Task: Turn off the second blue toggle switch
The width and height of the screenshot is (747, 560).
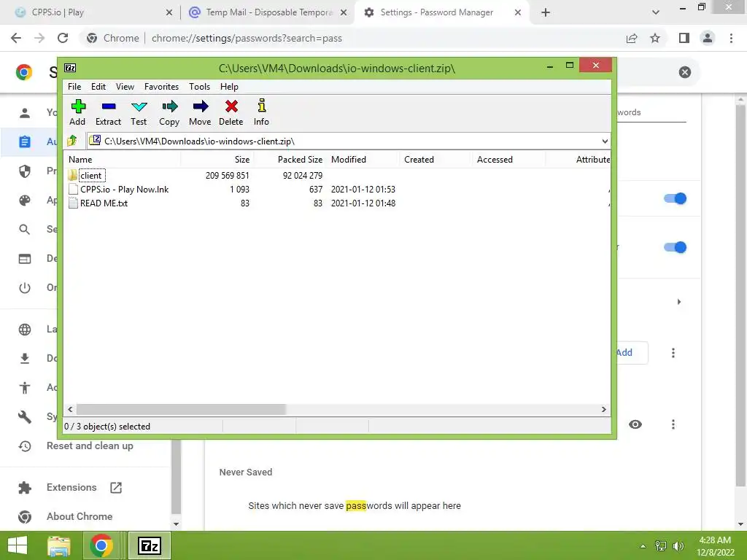Action: pos(675,247)
